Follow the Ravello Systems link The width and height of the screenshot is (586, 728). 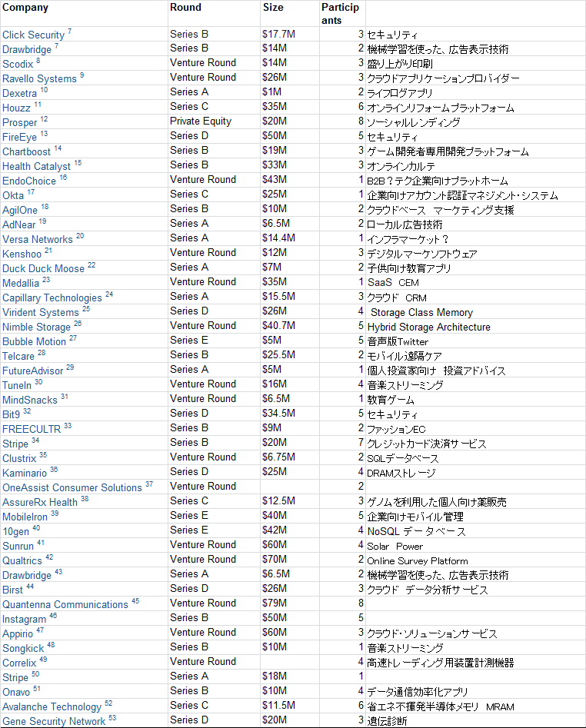pyautogui.click(x=39, y=79)
